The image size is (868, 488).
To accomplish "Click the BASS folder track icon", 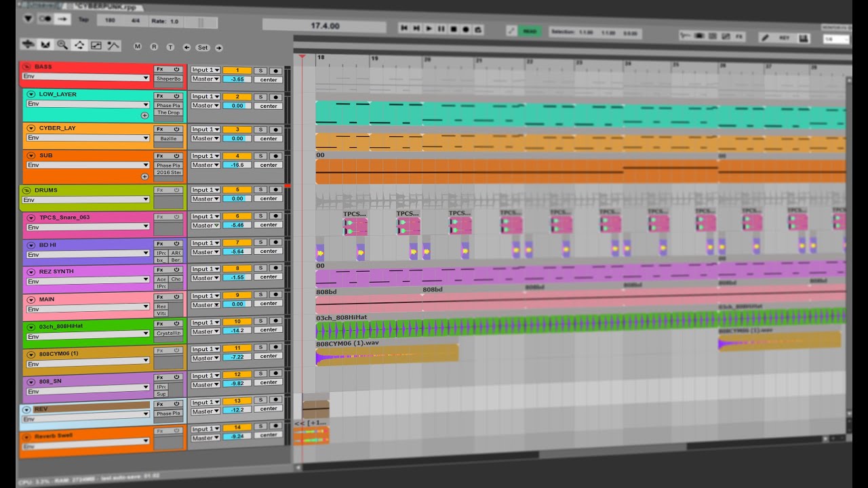I will [x=26, y=66].
